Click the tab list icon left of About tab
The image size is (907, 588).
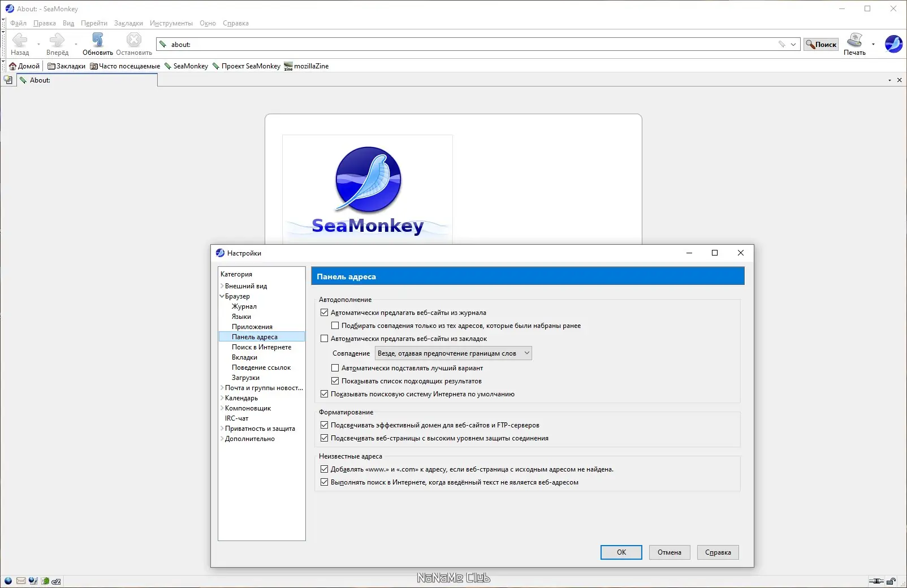(x=8, y=80)
